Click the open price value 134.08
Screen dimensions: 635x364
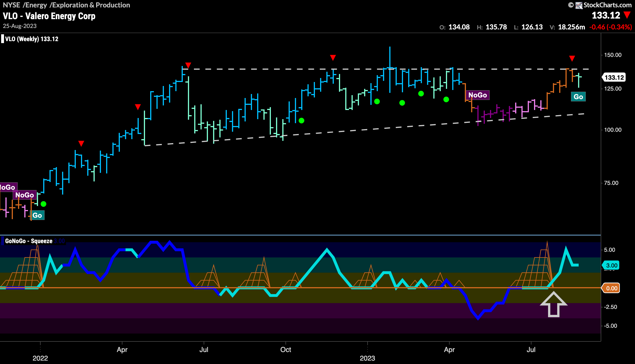(x=459, y=27)
